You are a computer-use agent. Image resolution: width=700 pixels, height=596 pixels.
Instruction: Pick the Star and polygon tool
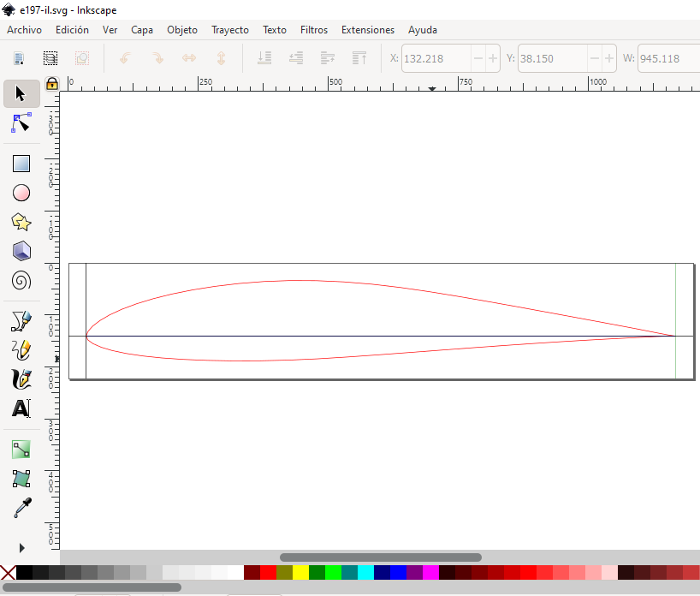click(x=21, y=222)
